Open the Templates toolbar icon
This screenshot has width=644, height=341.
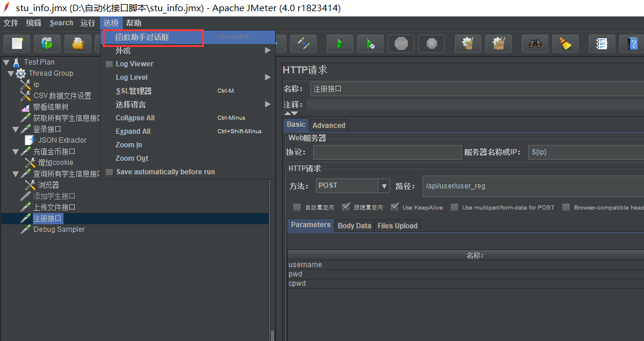click(47, 43)
